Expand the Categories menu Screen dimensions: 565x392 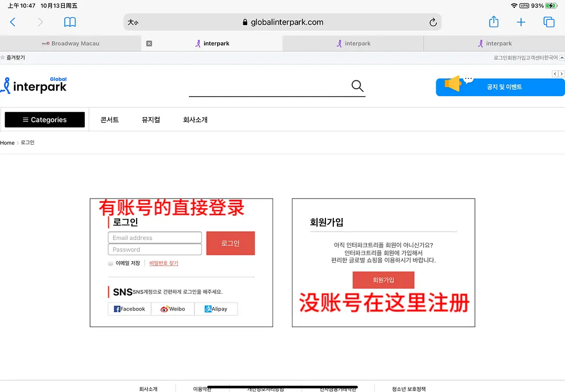point(44,120)
